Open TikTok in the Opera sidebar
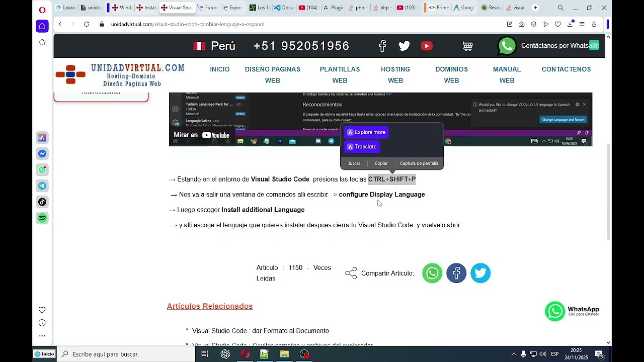This screenshot has width=644, height=362. pos(42,202)
